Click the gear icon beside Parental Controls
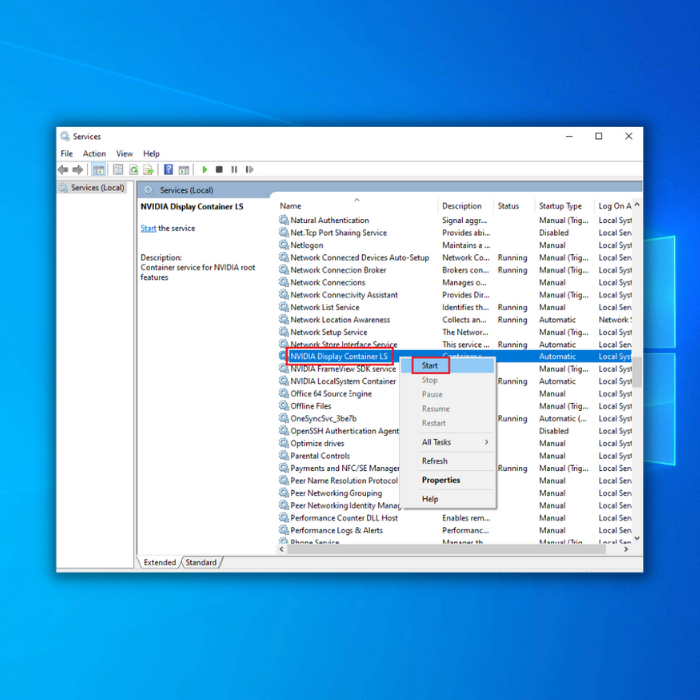Image resolution: width=700 pixels, height=700 pixels. pos(283,455)
